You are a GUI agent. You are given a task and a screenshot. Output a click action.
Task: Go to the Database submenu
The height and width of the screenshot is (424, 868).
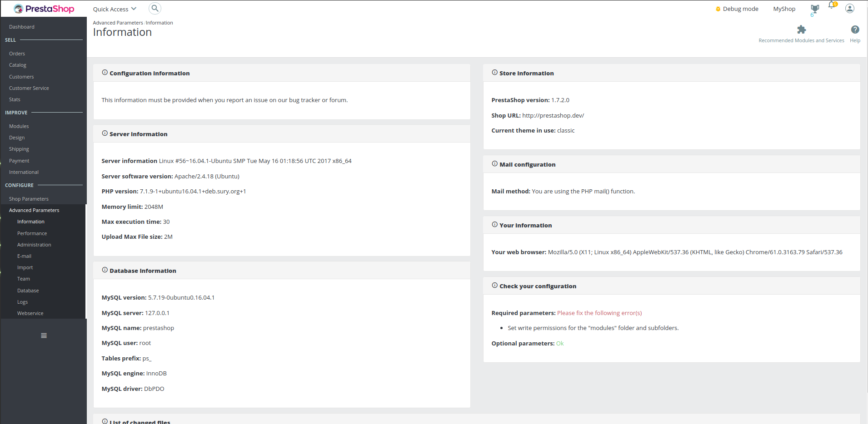[x=28, y=291]
